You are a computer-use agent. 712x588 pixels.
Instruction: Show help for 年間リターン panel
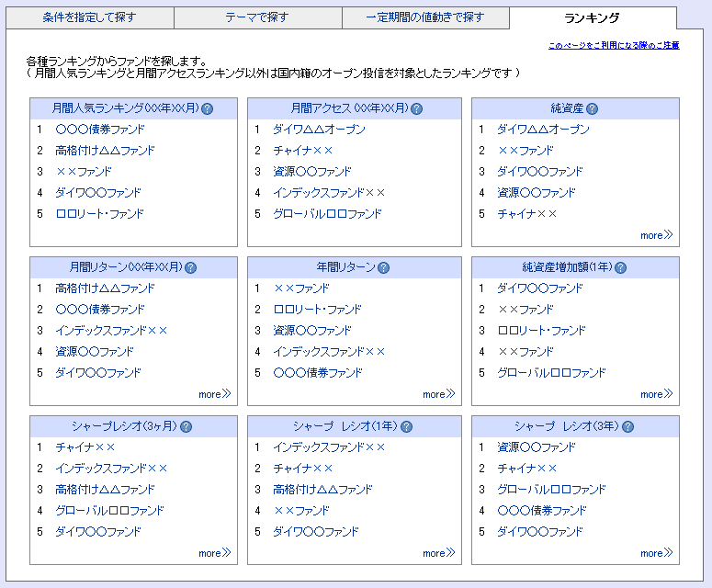pos(384,268)
